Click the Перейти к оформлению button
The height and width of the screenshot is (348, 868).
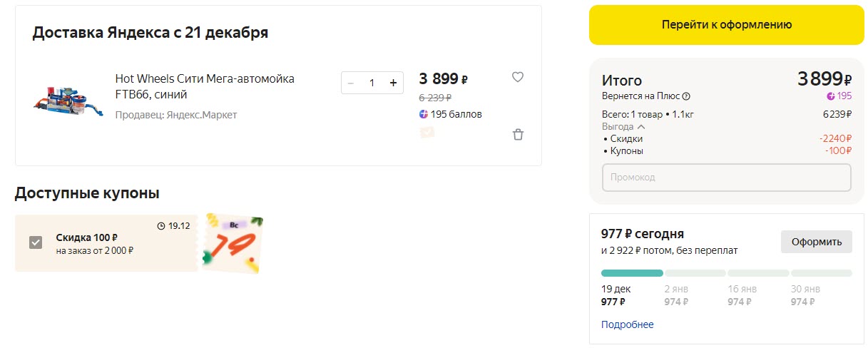pyautogui.click(x=726, y=24)
